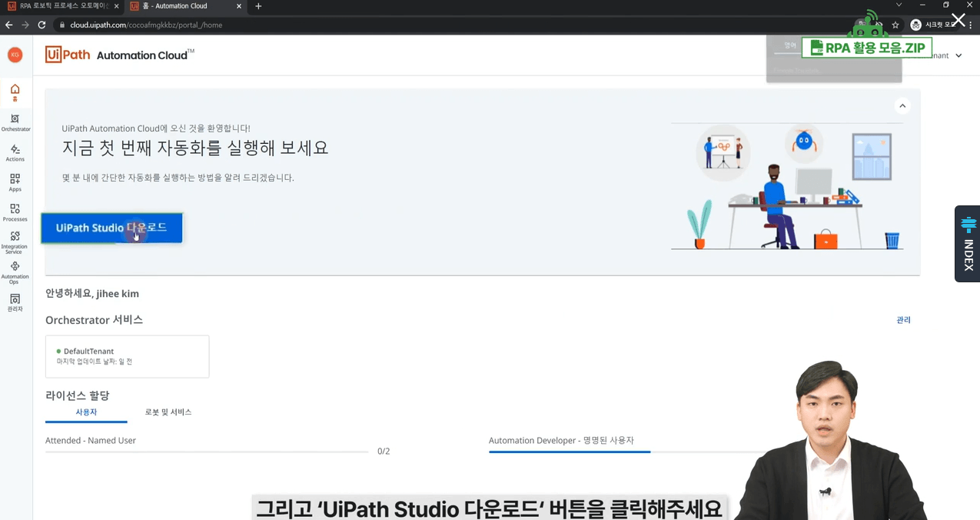Click the '안녕하세요, jihee kim' greeting text
Viewport: 980px width, 520px height.
(92, 294)
